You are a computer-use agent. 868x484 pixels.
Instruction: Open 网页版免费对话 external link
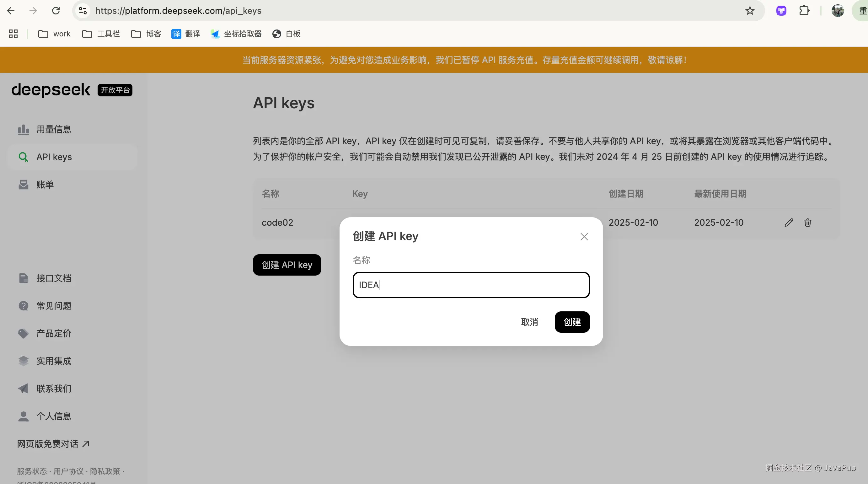click(x=53, y=444)
